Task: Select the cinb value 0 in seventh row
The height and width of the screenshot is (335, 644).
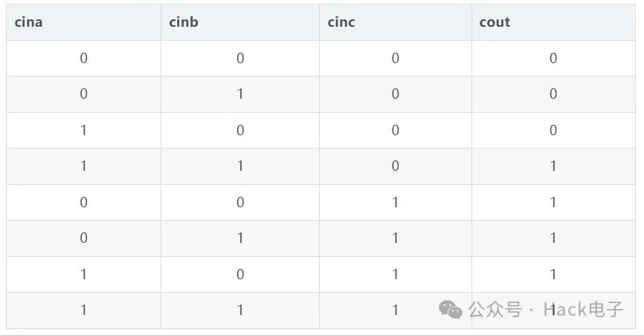Action: click(x=240, y=274)
